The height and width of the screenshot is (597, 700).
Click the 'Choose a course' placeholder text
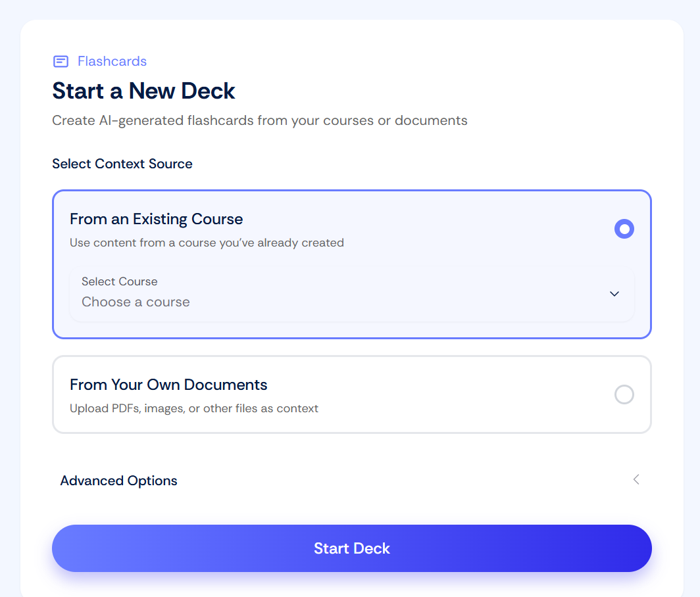136,302
